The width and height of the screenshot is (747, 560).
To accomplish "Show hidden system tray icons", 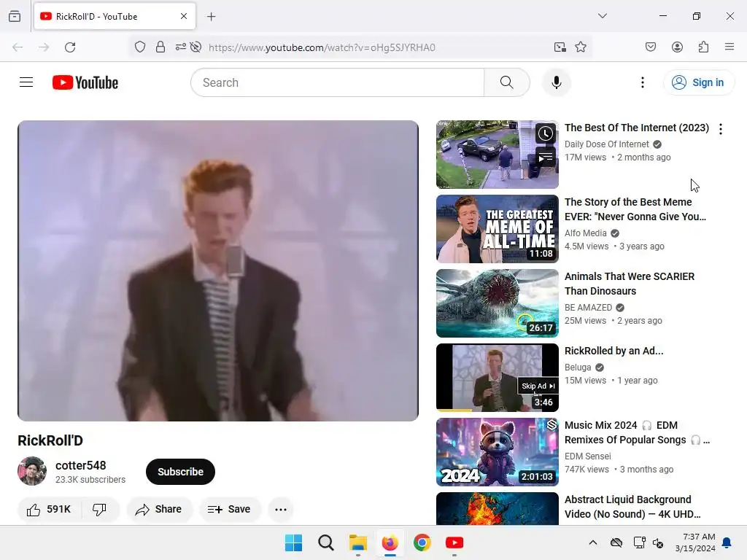I will 592,542.
